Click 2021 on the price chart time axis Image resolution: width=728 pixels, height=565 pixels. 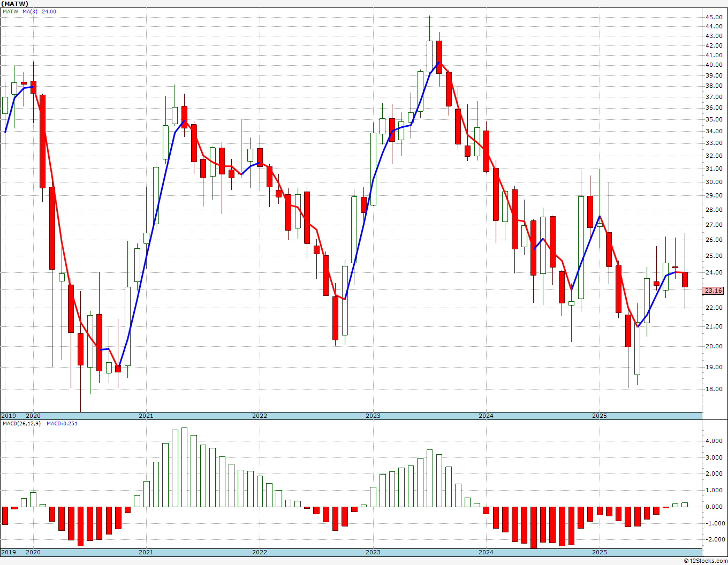146,416
